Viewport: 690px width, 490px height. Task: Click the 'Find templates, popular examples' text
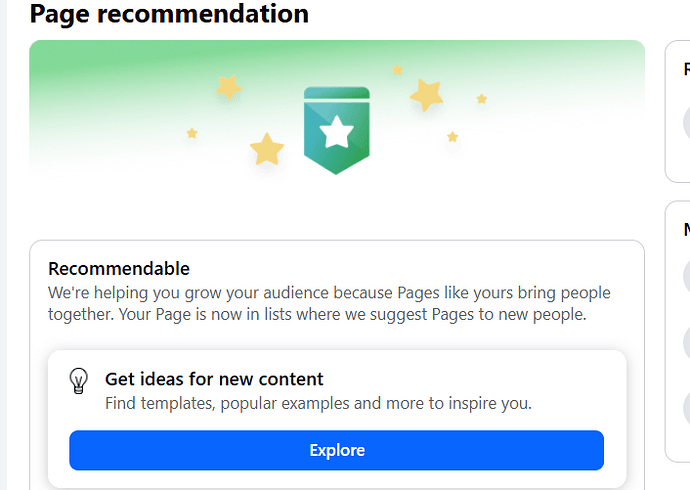pyautogui.click(x=319, y=403)
